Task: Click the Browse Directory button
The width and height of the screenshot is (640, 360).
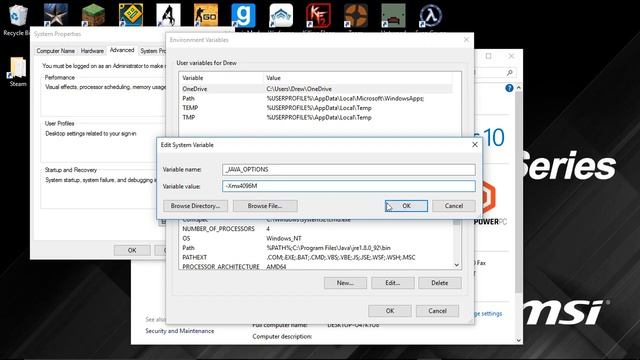Action: (195, 206)
